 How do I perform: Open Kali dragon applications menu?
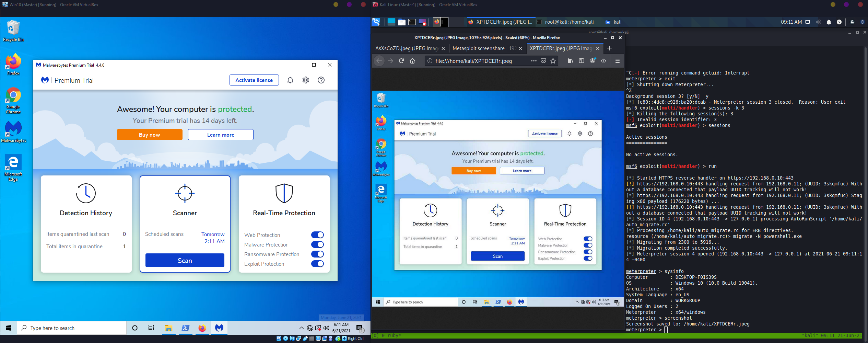[376, 22]
